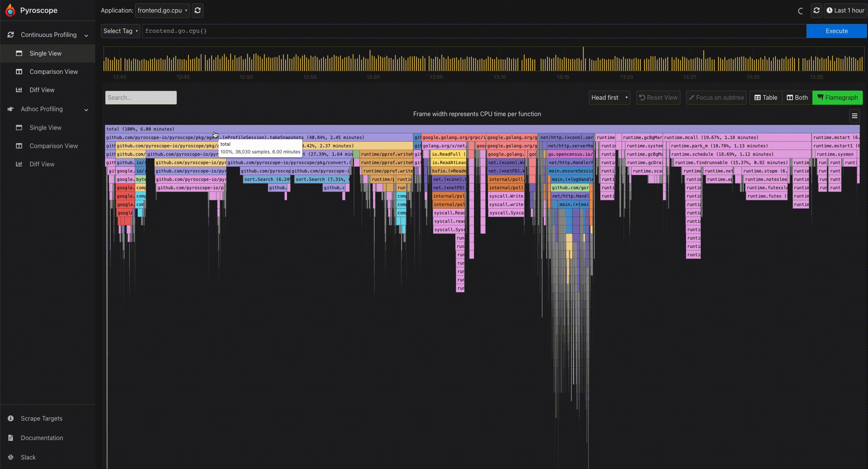Click the runtime.findrunnable (15.37%) frame
The width and height of the screenshot is (868, 469).
731,163
